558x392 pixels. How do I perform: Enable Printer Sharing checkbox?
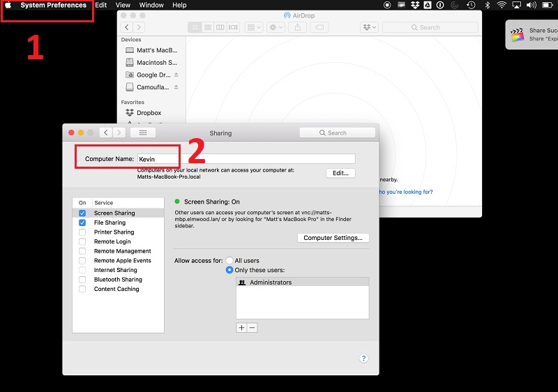pos(82,232)
